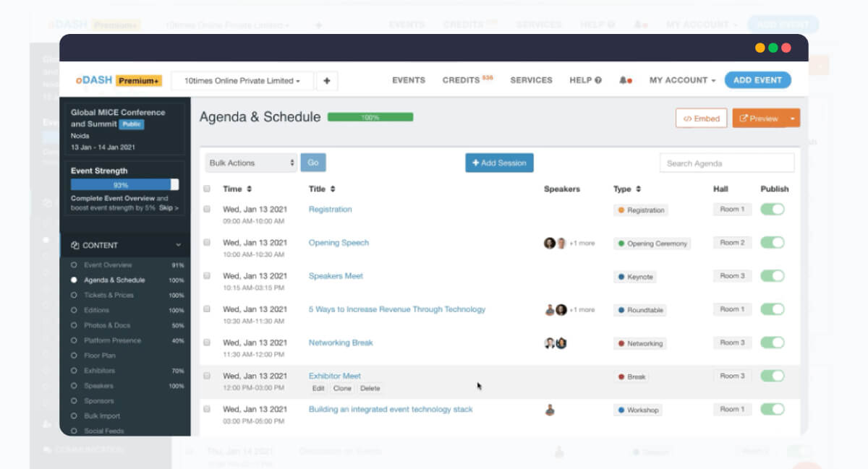
Task: Click speaker avatar in Building integrated stack row
Action: click(x=550, y=410)
